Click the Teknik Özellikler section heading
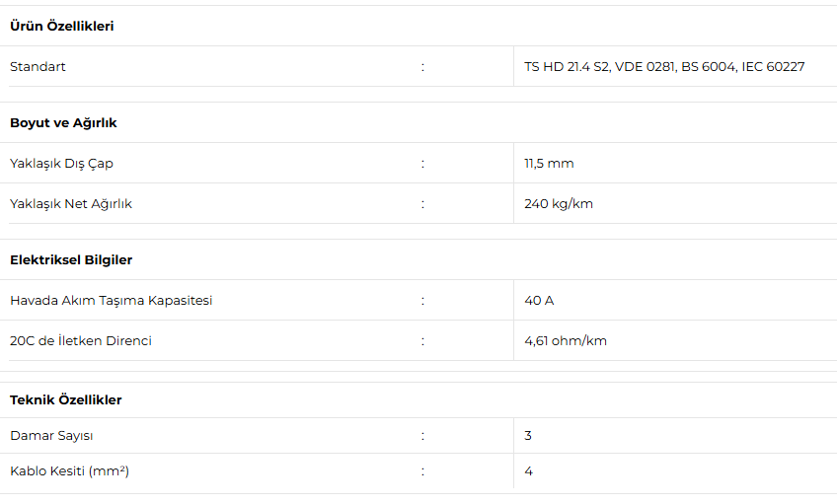The image size is (837, 504). (66, 399)
